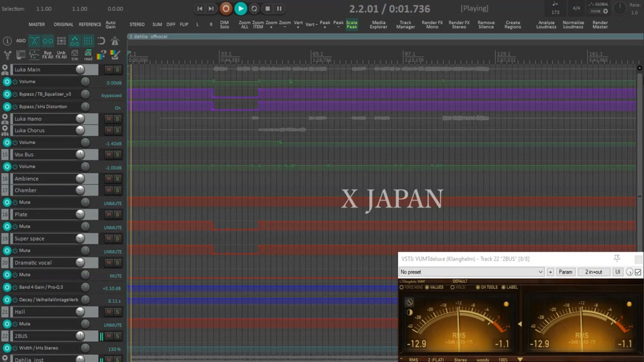The height and width of the screenshot is (362, 644).
Task: Open the track list panel icon
Action: (21, 54)
